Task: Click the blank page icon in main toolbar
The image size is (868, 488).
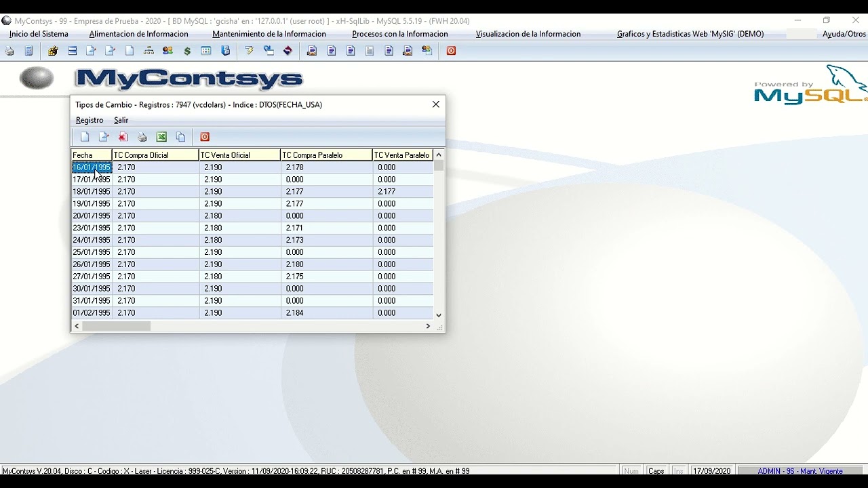Action: point(130,51)
